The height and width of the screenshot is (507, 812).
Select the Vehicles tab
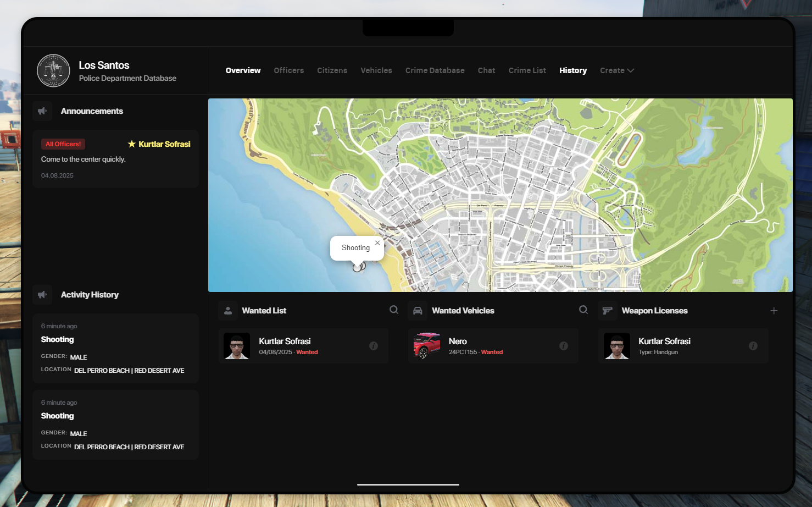tap(376, 70)
